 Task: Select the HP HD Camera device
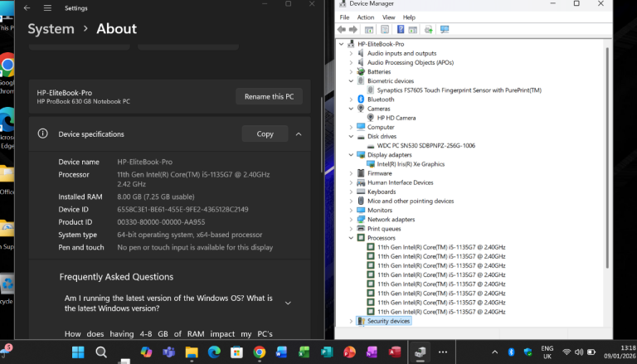point(396,118)
